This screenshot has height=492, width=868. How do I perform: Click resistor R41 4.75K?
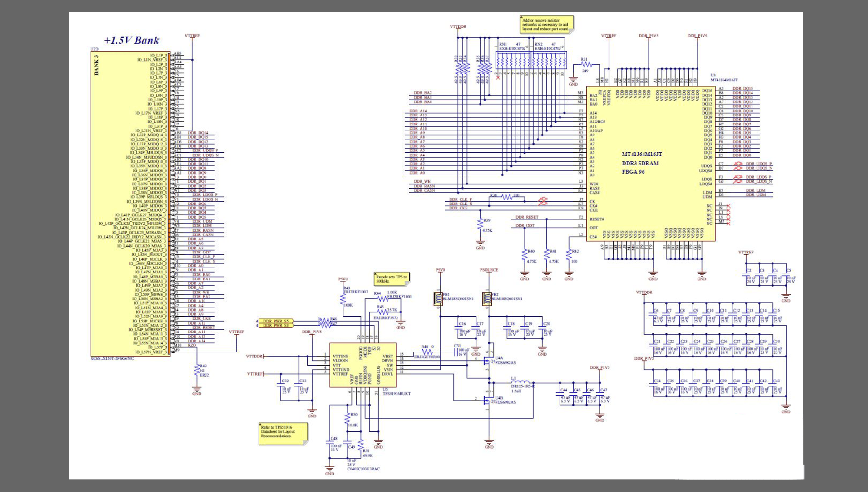click(x=547, y=255)
